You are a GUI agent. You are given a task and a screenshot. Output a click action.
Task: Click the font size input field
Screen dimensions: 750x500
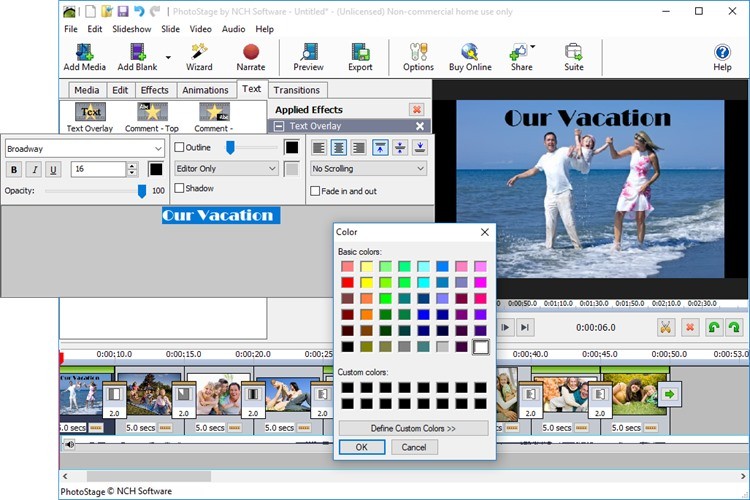point(98,169)
